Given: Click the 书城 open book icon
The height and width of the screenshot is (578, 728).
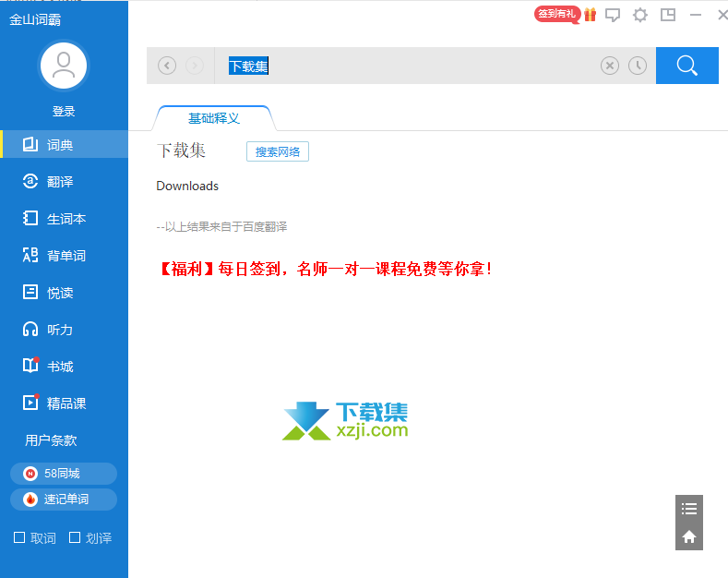Looking at the screenshot, I should pyautogui.click(x=30, y=366).
